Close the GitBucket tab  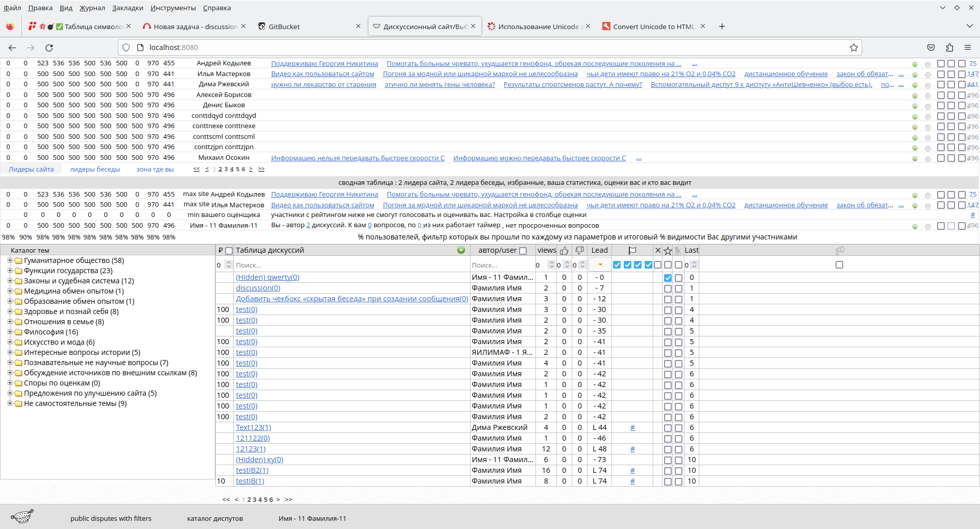(358, 27)
